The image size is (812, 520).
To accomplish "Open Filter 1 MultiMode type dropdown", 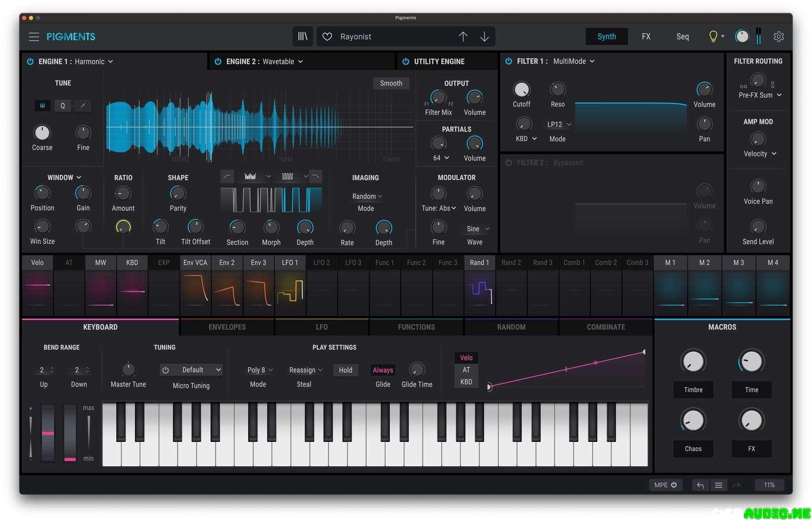I will [x=573, y=61].
